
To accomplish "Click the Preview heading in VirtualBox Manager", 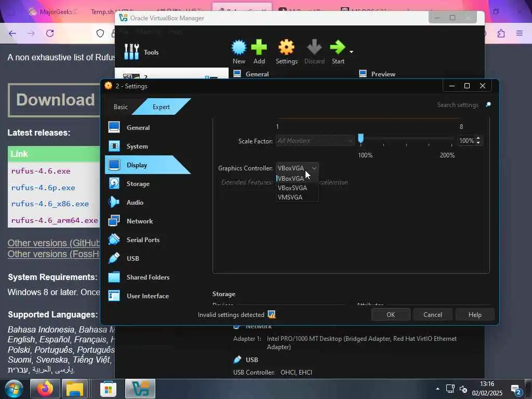I will point(383,74).
